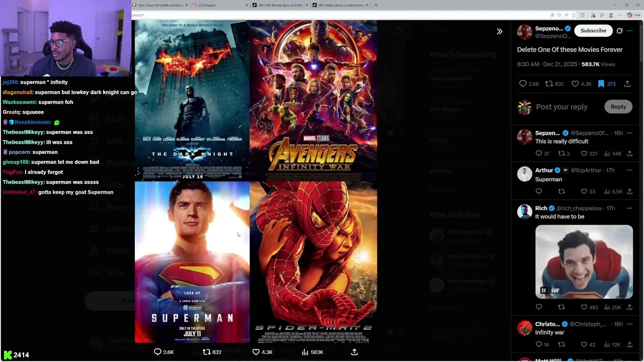Click the grey Reply button
This screenshot has width=644, height=362.
pyautogui.click(x=618, y=107)
